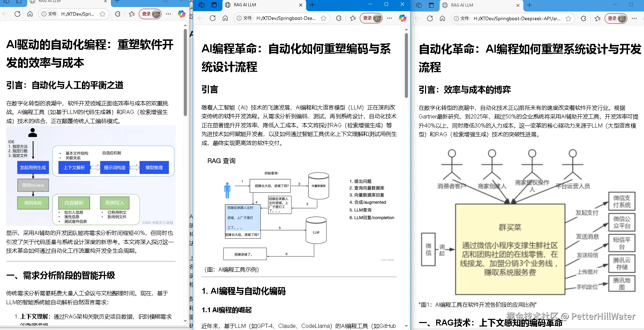Click site info 文件 icon in right address bar
644x330 pixels.
(x=462, y=18)
